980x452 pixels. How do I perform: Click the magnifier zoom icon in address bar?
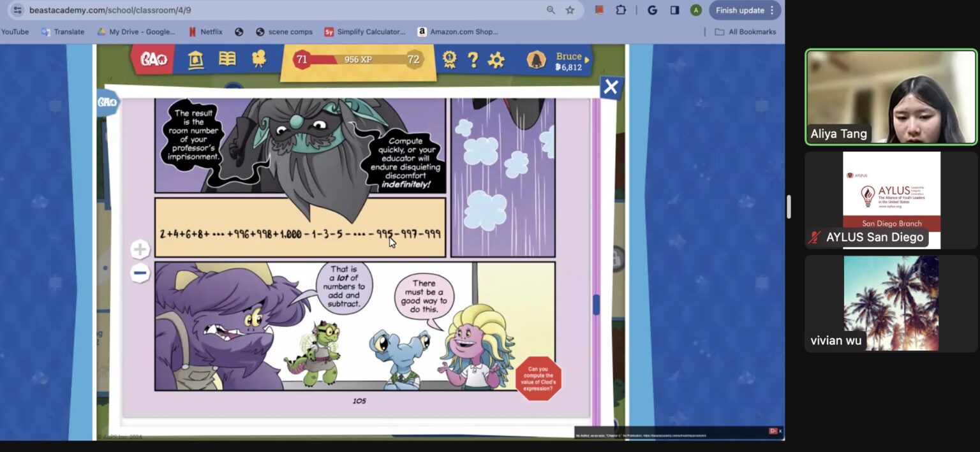tap(551, 10)
